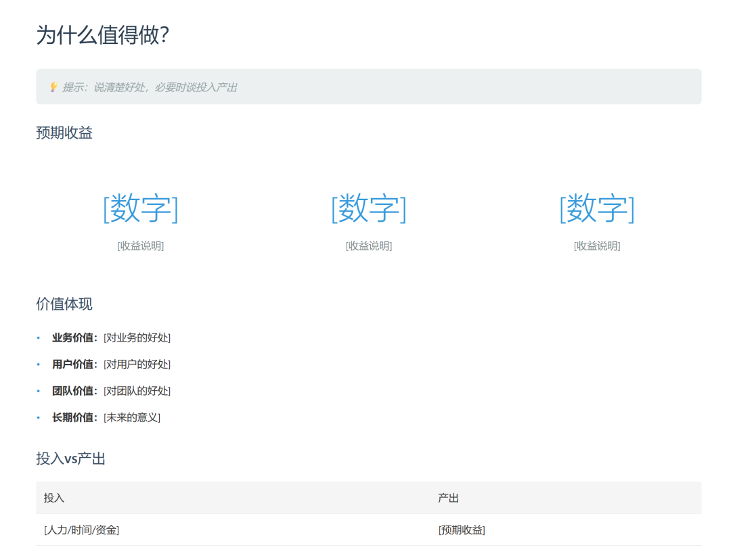Click the lightbulb hint icon
This screenshot has height=560, width=731.
click(53, 87)
